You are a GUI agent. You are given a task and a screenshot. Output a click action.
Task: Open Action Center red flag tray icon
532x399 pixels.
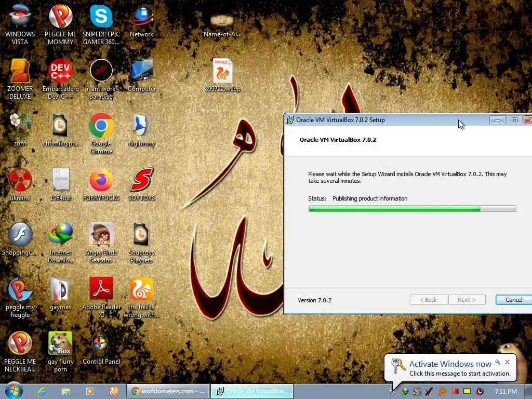455,392
